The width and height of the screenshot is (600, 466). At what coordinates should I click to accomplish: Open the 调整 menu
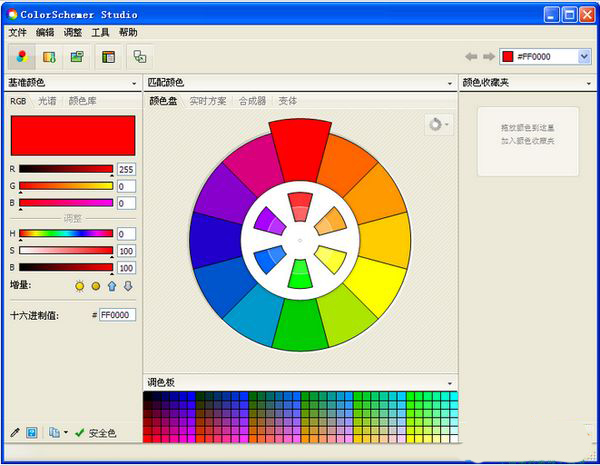pos(73,33)
